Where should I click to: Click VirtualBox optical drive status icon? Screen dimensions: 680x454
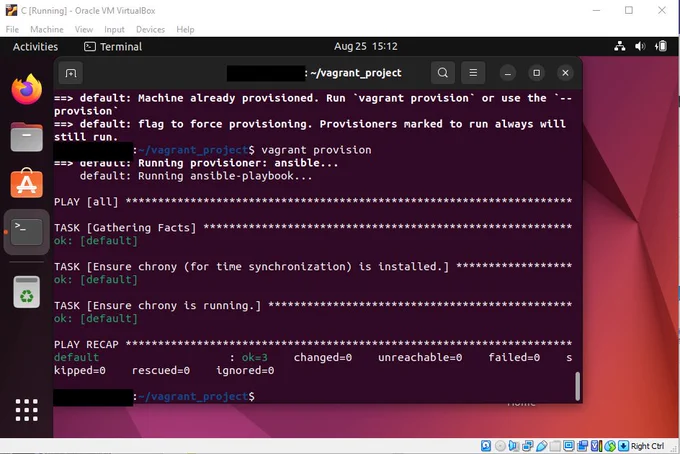point(500,446)
